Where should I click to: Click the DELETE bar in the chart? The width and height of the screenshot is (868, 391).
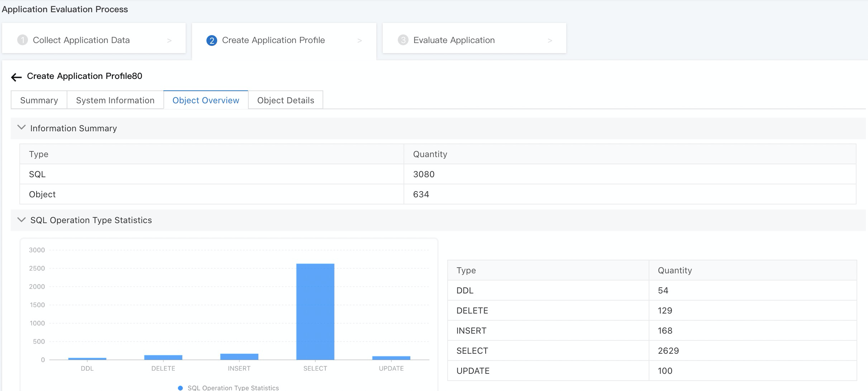click(163, 357)
